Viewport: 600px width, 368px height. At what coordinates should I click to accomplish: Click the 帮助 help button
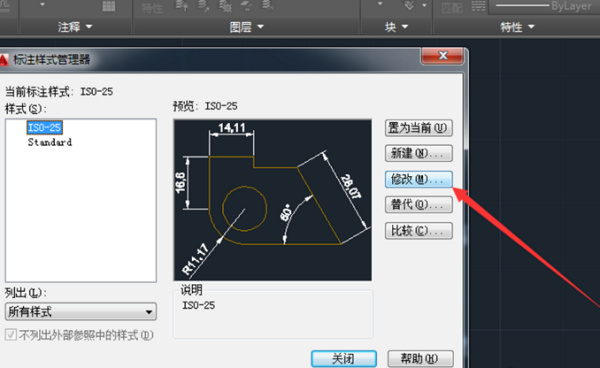pos(421,359)
